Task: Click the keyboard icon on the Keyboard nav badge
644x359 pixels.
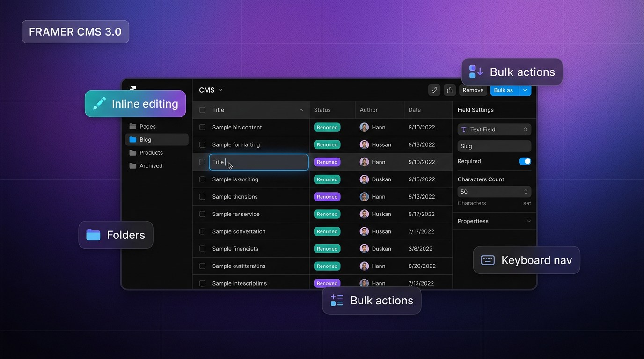Action: tap(488, 260)
